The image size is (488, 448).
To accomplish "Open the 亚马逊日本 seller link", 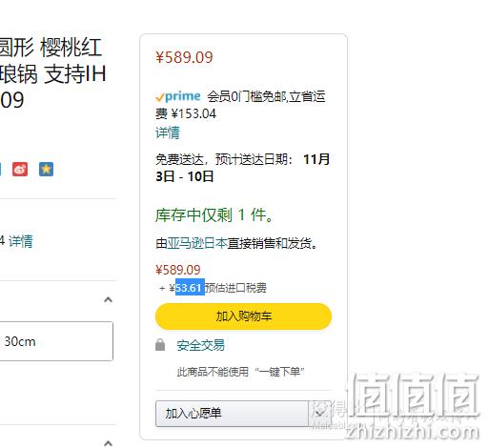I will click(x=197, y=243).
